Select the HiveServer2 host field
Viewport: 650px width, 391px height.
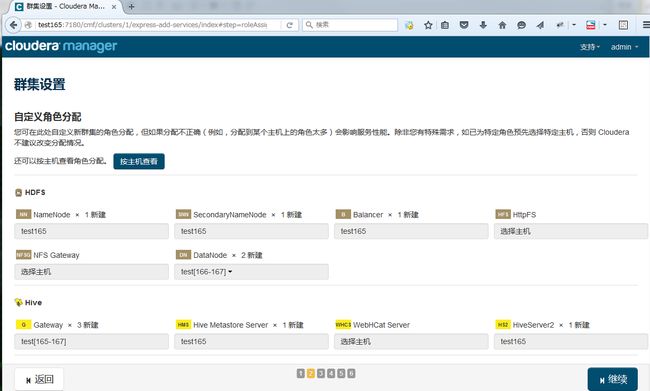pos(571,341)
